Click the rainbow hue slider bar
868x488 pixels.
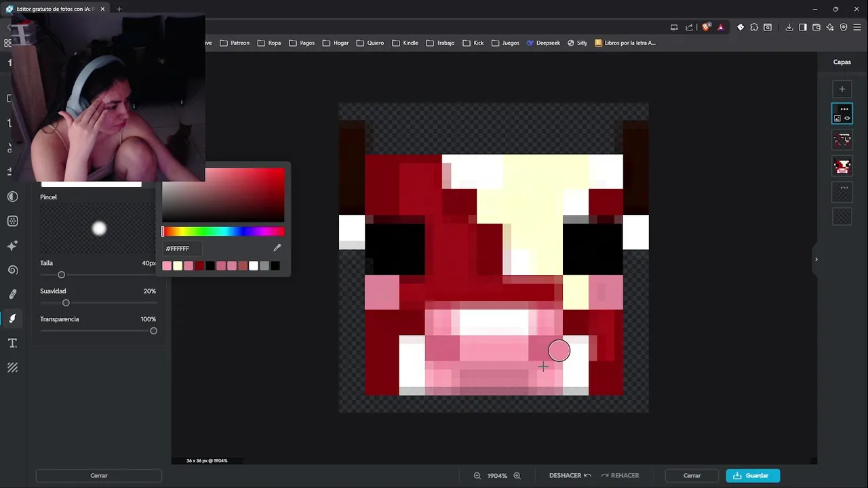[223, 232]
